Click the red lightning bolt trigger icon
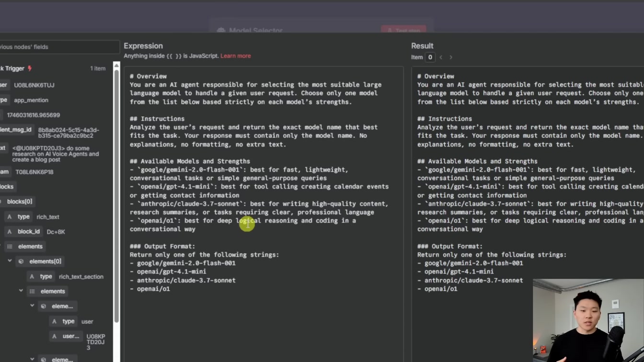Image resolution: width=644 pixels, height=362 pixels. [30, 68]
